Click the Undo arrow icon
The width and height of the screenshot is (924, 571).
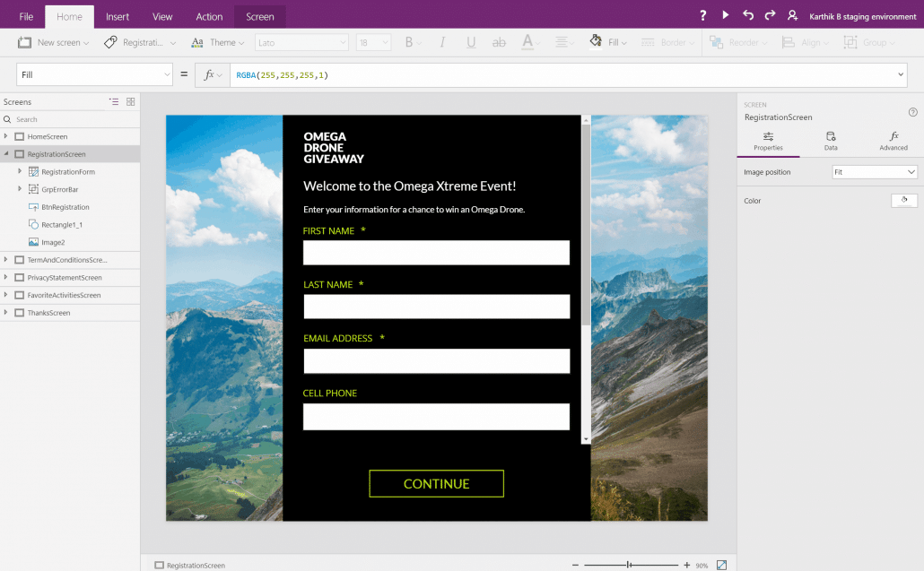[748, 15]
